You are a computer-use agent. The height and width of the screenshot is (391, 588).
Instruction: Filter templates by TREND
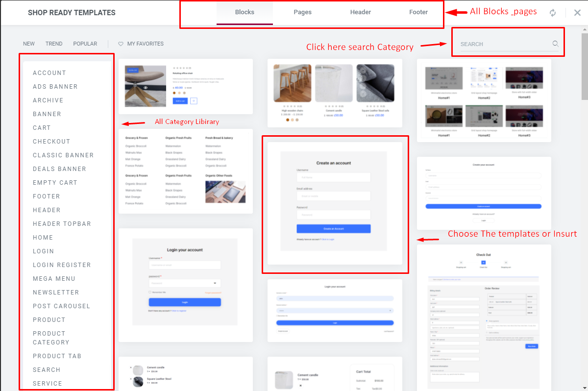54,44
